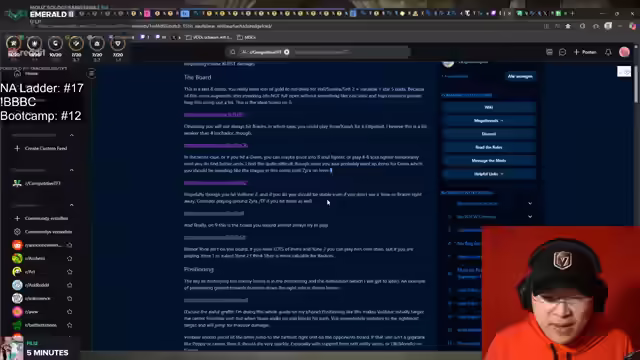Open the grey link under Positioning paragraph

216,300
